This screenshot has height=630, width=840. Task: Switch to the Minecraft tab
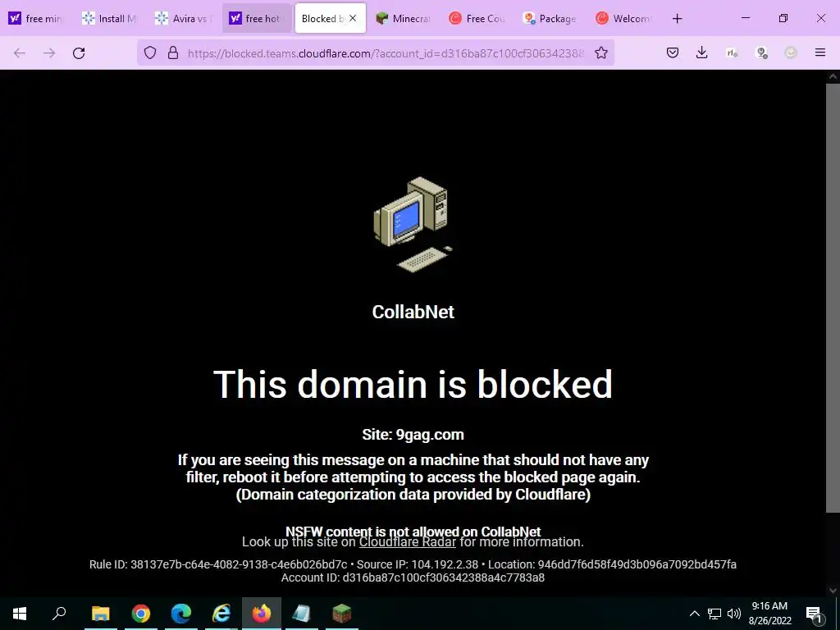pyautogui.click(x=403, y=19)
